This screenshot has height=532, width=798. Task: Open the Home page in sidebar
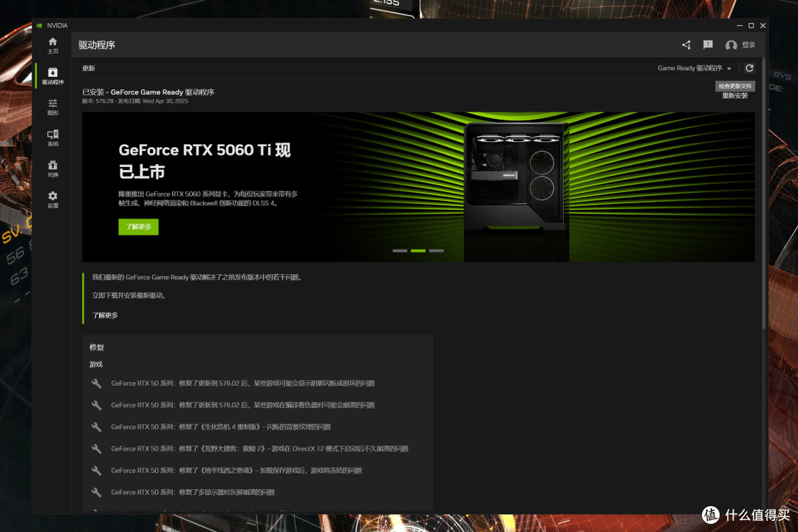click(52, 45)
